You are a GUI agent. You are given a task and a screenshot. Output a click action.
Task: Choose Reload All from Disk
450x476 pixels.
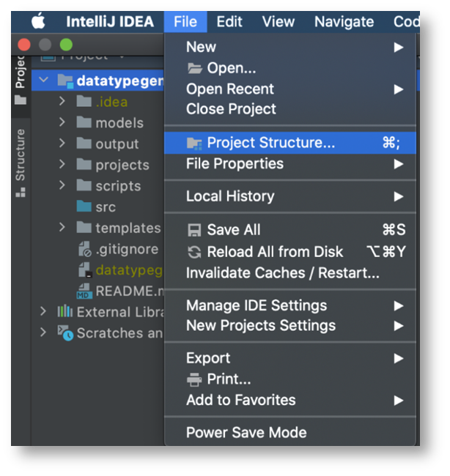[x=290, y=252]
